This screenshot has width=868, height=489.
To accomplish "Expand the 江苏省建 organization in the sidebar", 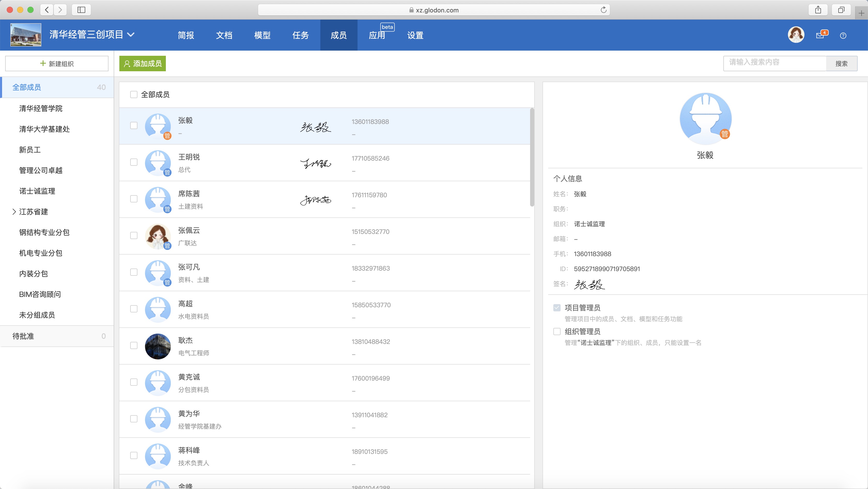I will pyautogui.click(x=14, y=211).
